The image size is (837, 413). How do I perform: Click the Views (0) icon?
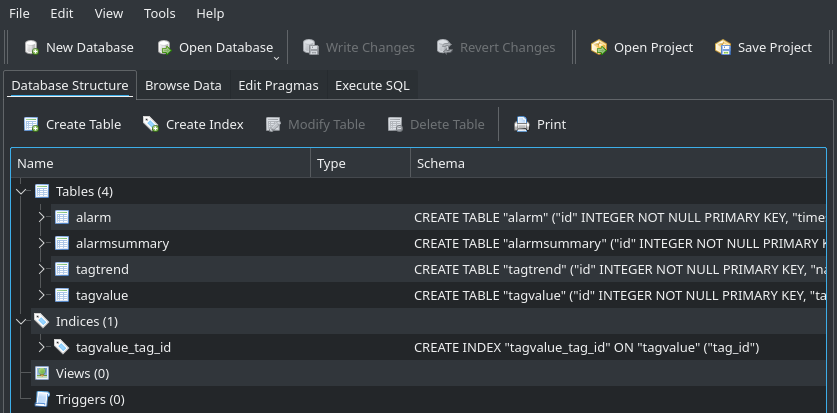tap(42, 373)
